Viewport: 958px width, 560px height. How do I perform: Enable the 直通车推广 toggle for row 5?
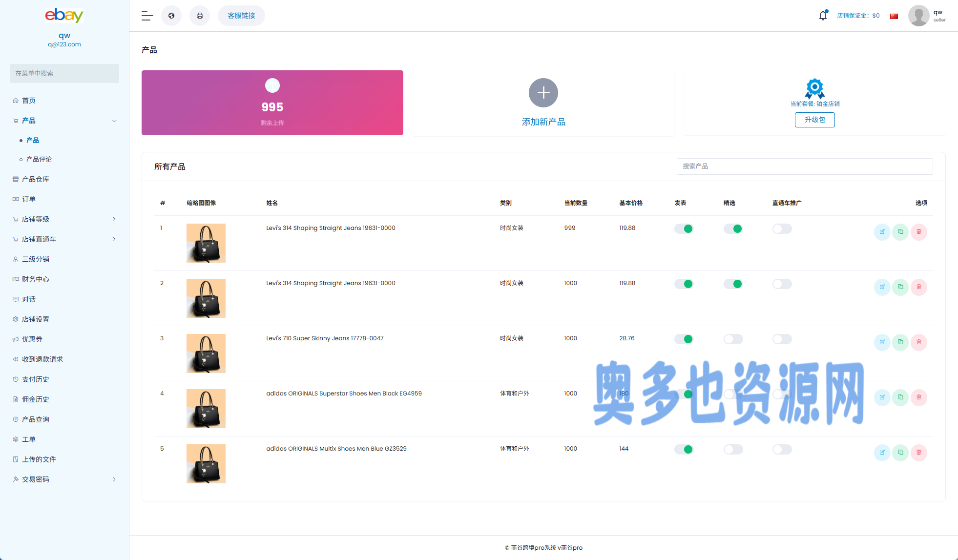782,450
